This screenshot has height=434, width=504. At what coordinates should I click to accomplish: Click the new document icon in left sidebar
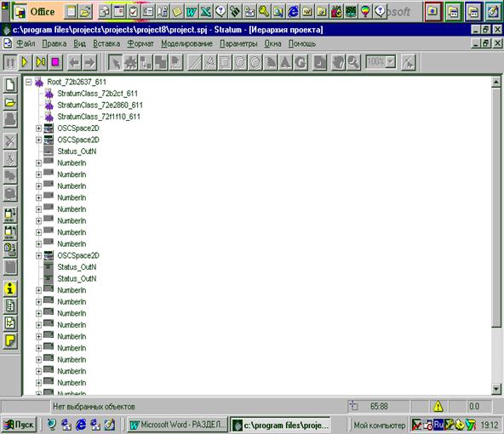[x=10, y=85]
